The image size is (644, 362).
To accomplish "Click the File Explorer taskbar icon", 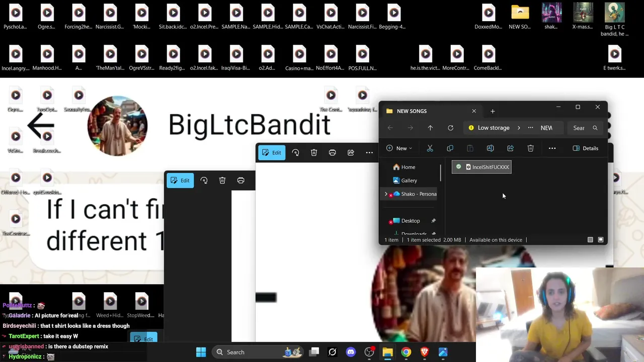I will point(387,352).
